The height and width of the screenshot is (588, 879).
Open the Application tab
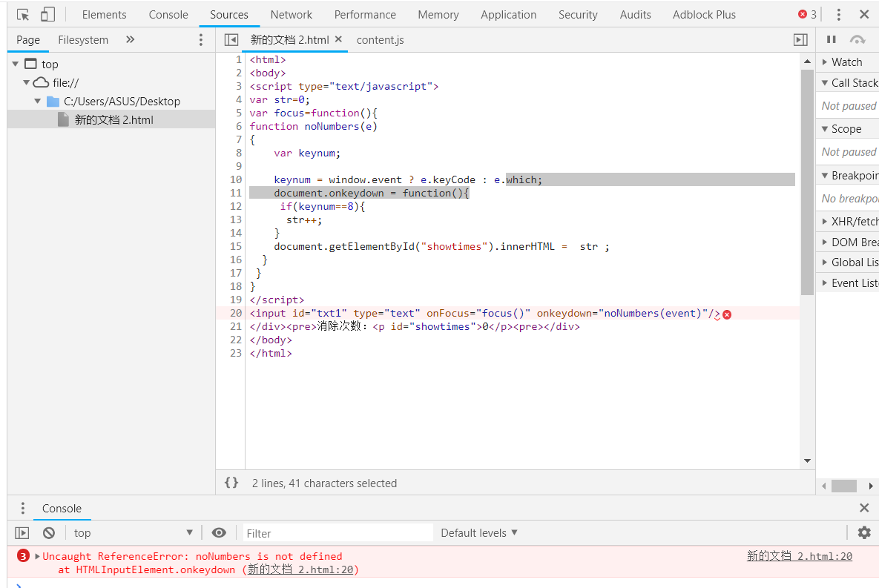(508, 15)
